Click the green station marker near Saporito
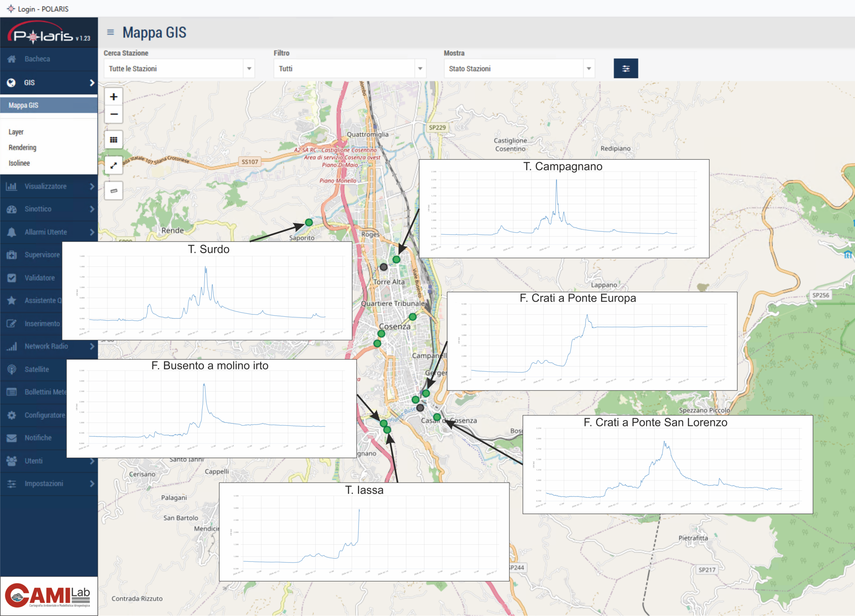This screenshot has height=616, width=855. click(309, 223)
